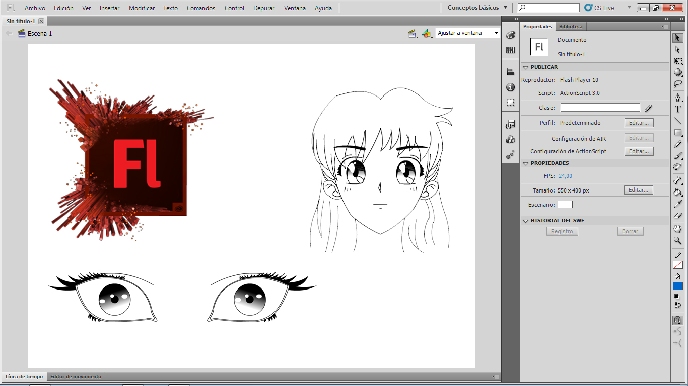The width and height of the screenshot is (688, 386).
Task: Click pencil icon next to Clase field
Action: pos(649,108)
